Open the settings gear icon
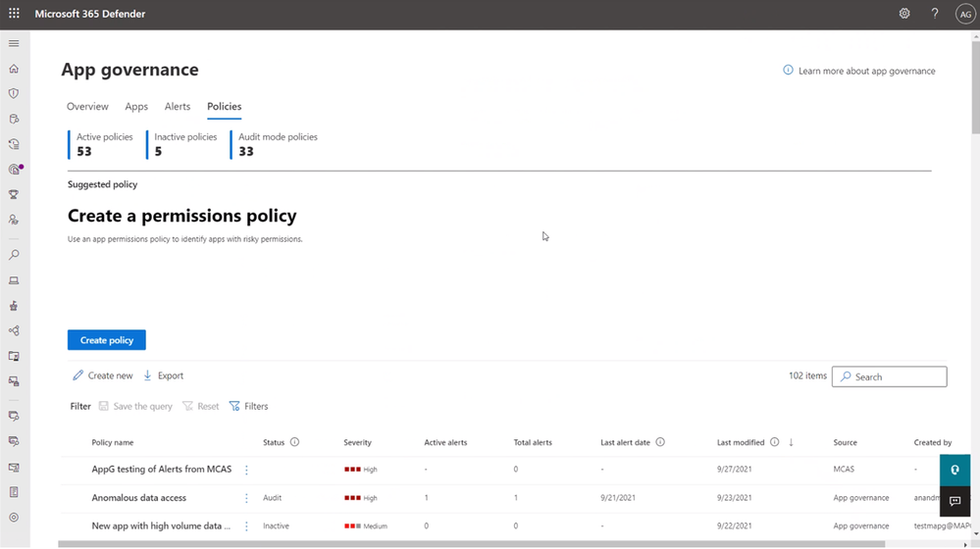 pyautogui.click(x=904, y=13)
